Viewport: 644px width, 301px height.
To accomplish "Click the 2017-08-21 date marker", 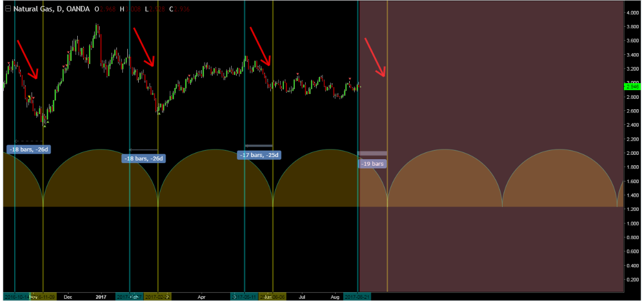I will click(357, 297).
